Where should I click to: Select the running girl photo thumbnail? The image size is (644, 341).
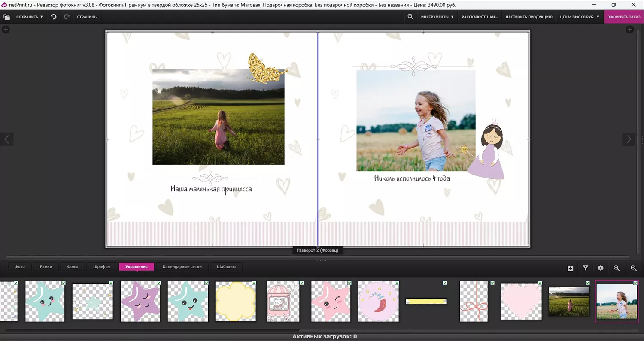(x=617, y=302)
